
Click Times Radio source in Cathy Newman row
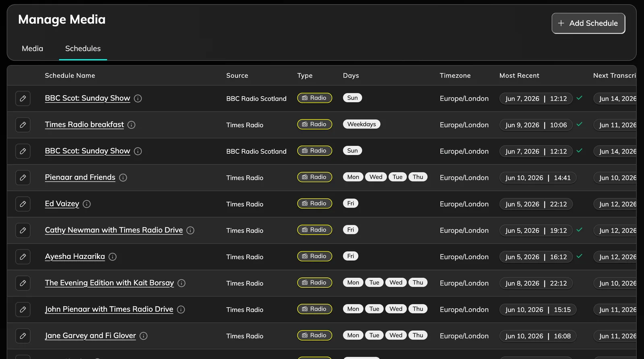pyautogui.click(x=245, y=231)
